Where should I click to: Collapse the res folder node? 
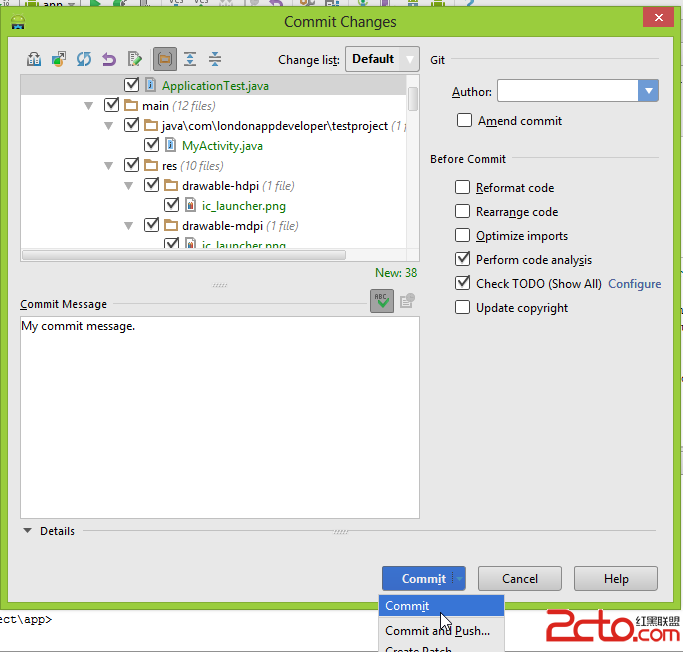[108, 166]
